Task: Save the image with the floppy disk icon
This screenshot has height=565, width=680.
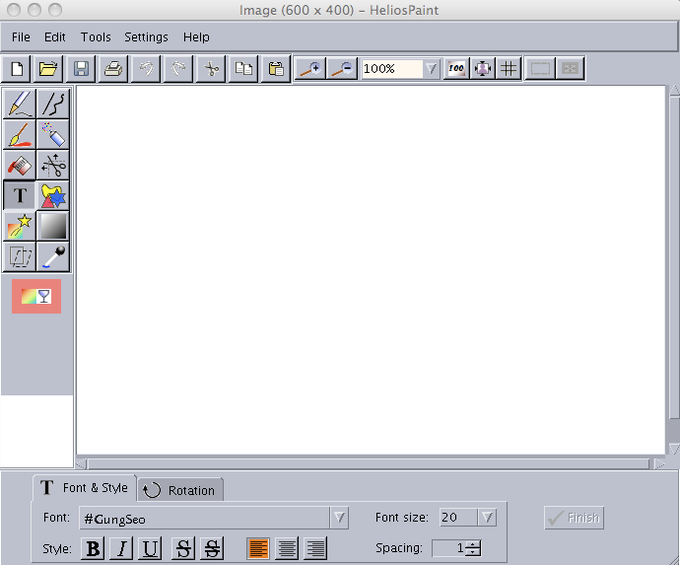Action: [x=81, y=69]
